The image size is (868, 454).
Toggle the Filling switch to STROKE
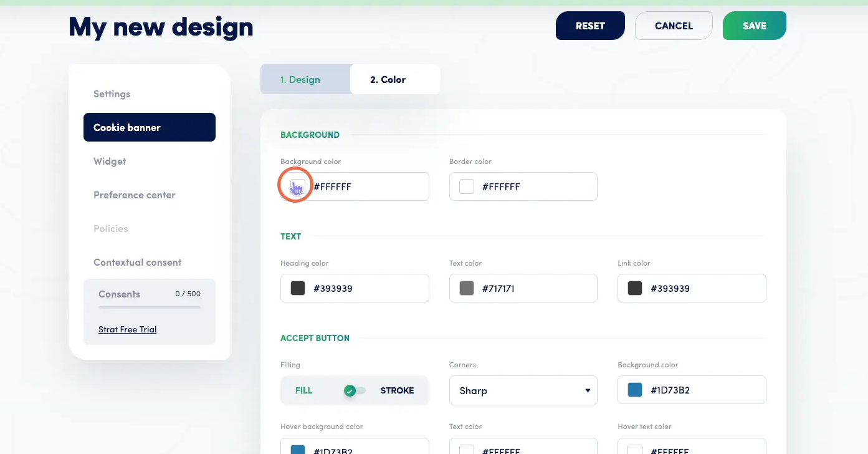[354, 389]
